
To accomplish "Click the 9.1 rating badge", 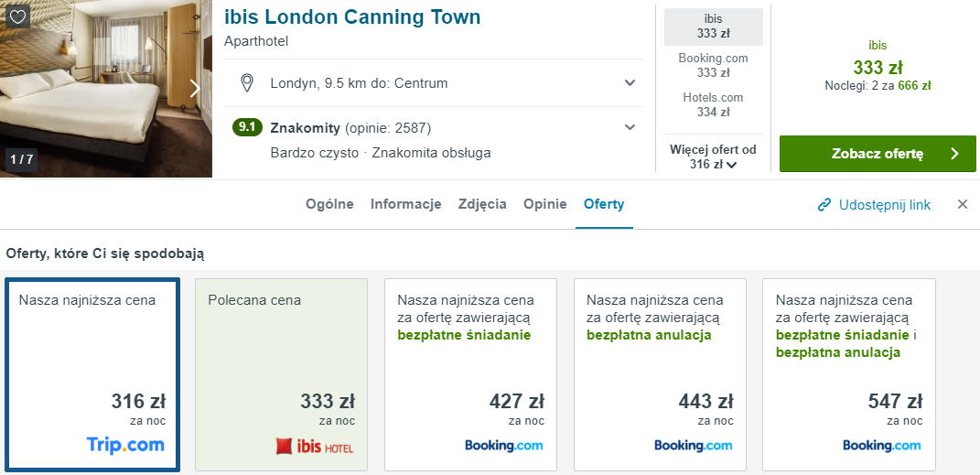I will 247,127.
